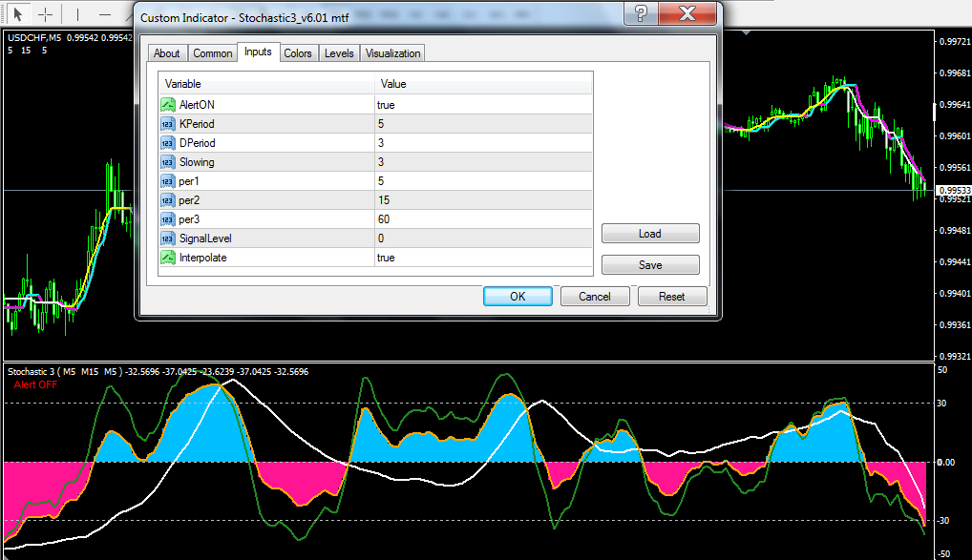Load input settings with Load button
Image resolution: width=972 pixels, height=560 pixels.
(x=650, y=234)
